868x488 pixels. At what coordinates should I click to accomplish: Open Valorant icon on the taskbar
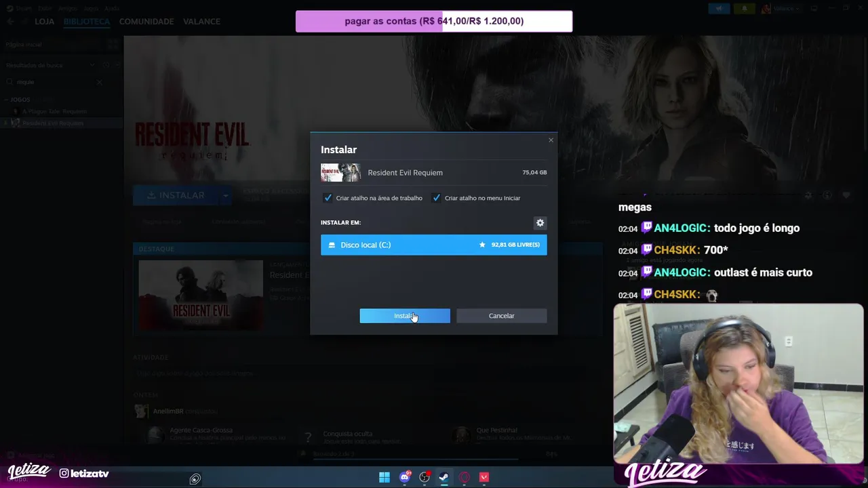point(484,477)
